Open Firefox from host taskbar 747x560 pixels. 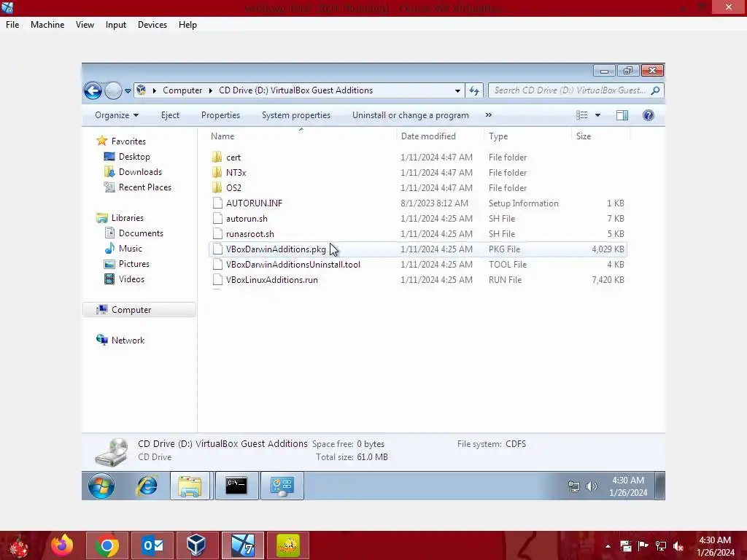coord(63,545)
